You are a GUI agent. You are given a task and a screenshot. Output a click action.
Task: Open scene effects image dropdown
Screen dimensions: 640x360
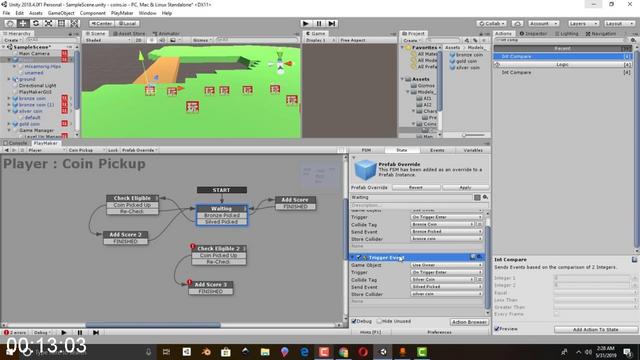coord(175,40)
